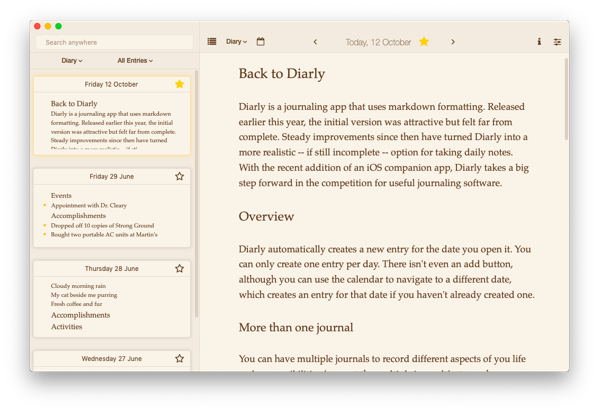This screenshot has height=411, width=599.
Task: Select the Friday 12 October entry header
Action: (111, 84)
